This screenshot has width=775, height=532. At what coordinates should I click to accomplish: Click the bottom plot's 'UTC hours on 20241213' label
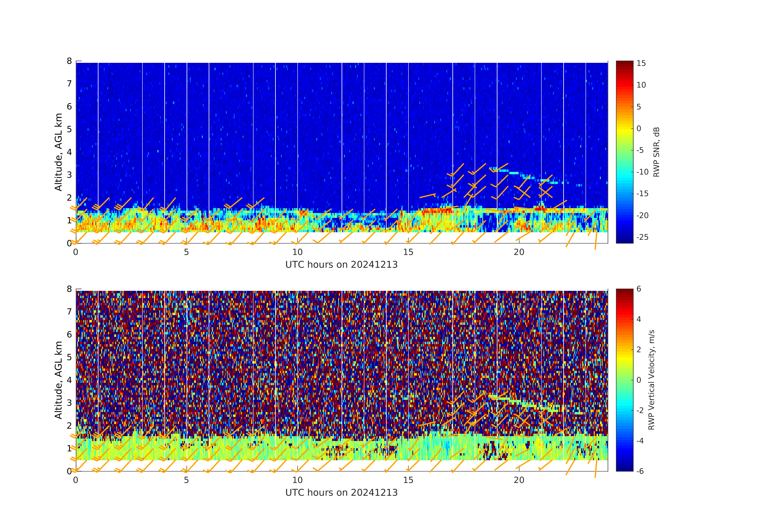coord(341,493)
